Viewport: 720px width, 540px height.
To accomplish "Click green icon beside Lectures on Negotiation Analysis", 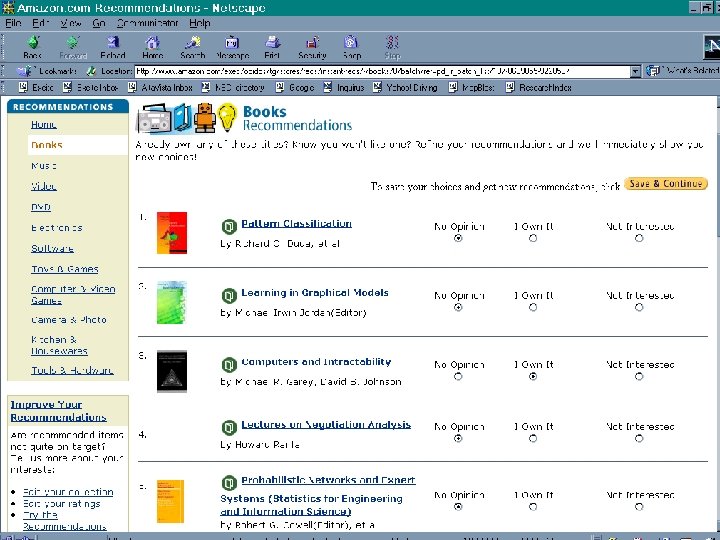I will point(229,428).
